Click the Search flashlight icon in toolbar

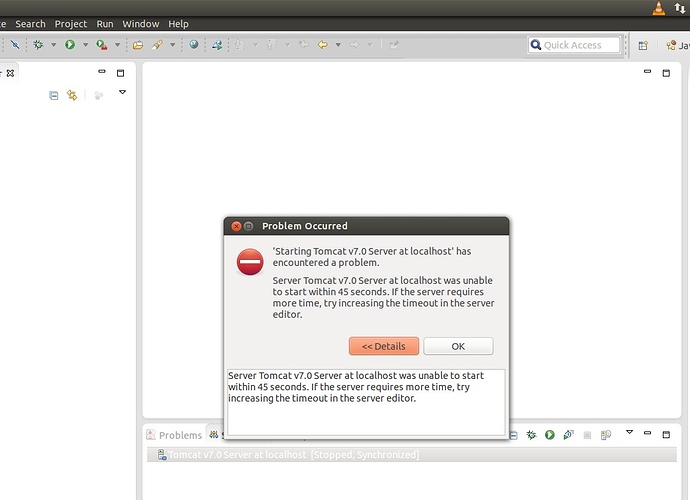pos(157,44)
